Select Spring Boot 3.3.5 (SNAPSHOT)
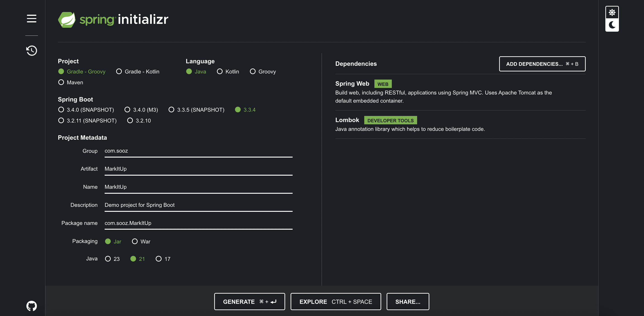644x316 pixels. tap(197, 110)
